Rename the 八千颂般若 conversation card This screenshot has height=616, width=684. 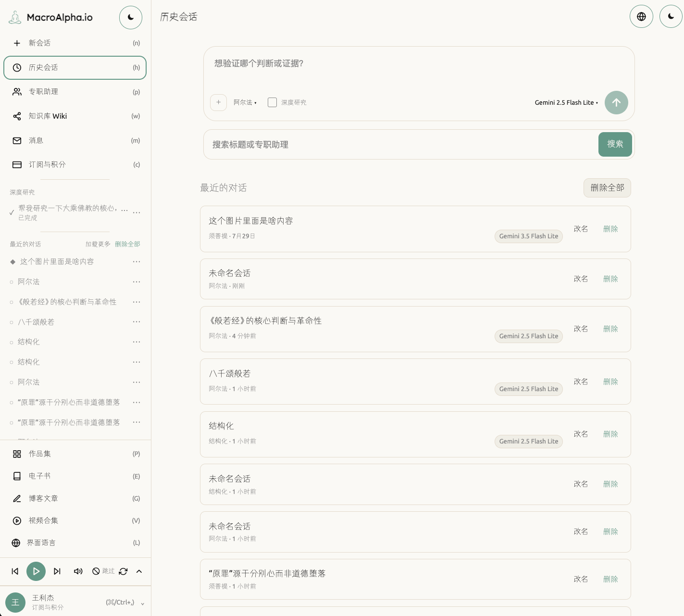tap(581, 382)
